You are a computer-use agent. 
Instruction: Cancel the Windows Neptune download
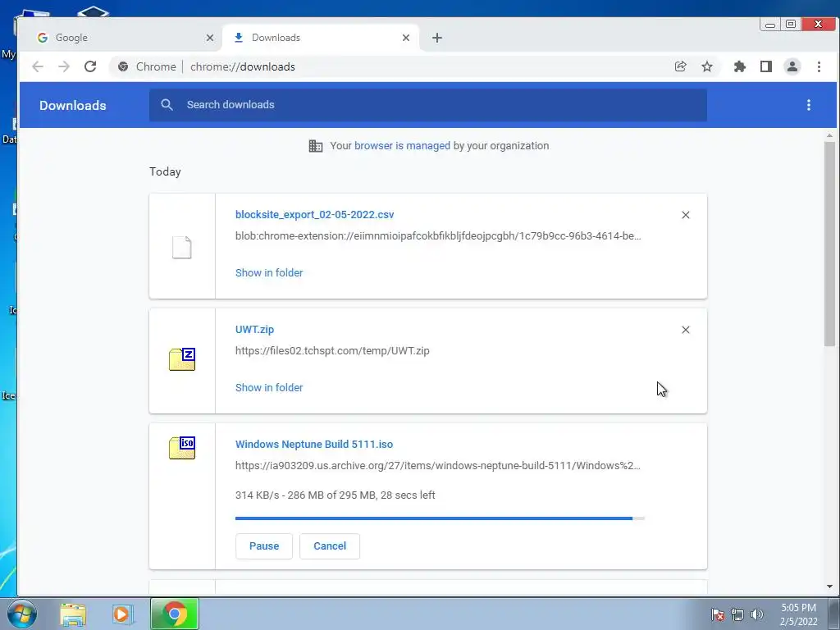click(x=330, y=546)
